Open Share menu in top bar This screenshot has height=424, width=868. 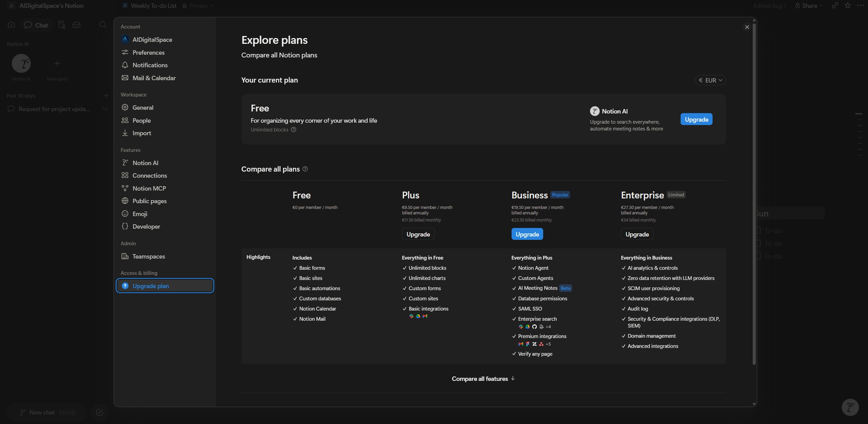click(x=808, y=5)
